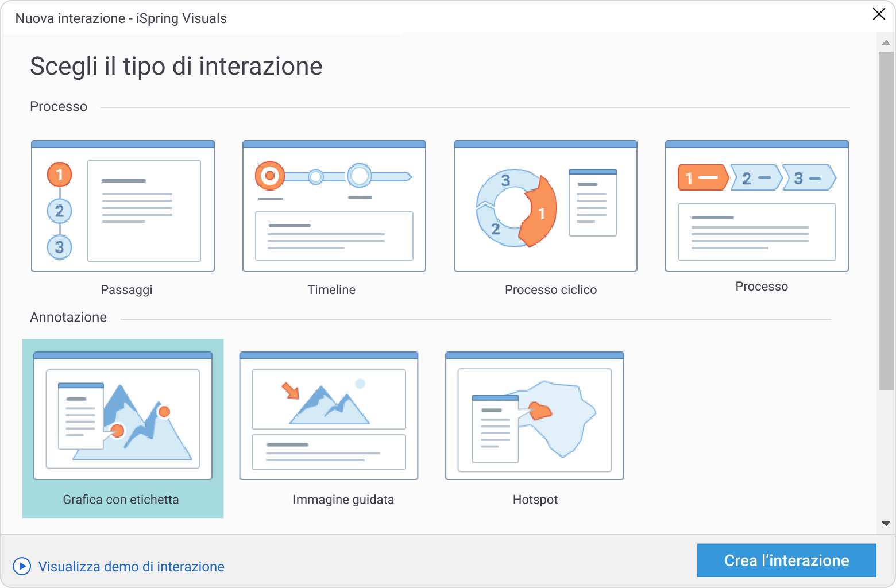Select the Processo arrows interaction thumbnail
The height and width of the screenshot is (588, 896).
coord(757,206)
